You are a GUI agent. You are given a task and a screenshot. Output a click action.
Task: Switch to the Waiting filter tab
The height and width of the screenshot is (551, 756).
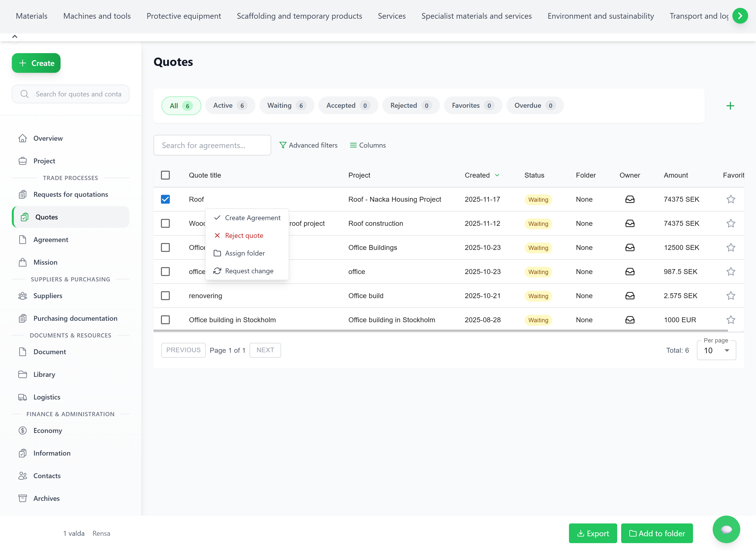click(x=286, y=105)
